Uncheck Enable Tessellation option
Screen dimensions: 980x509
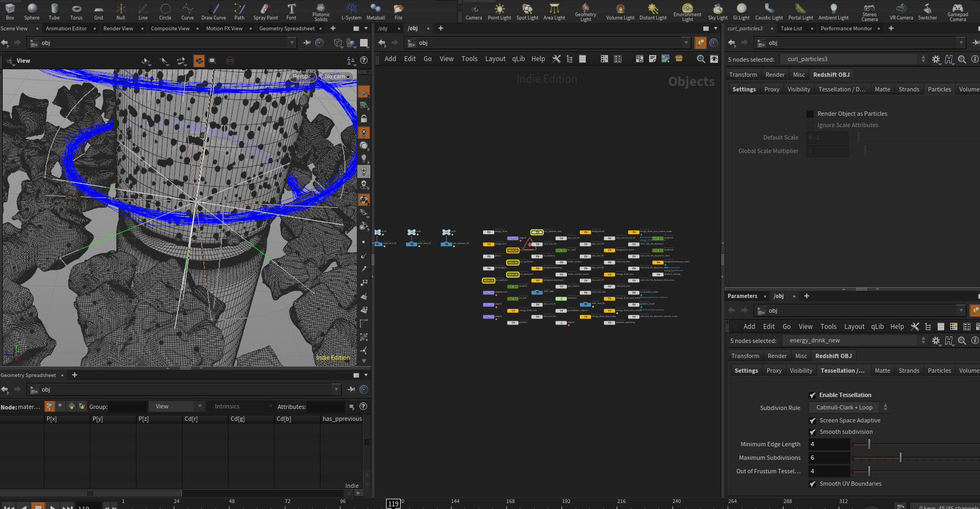[x=812, y=395]
